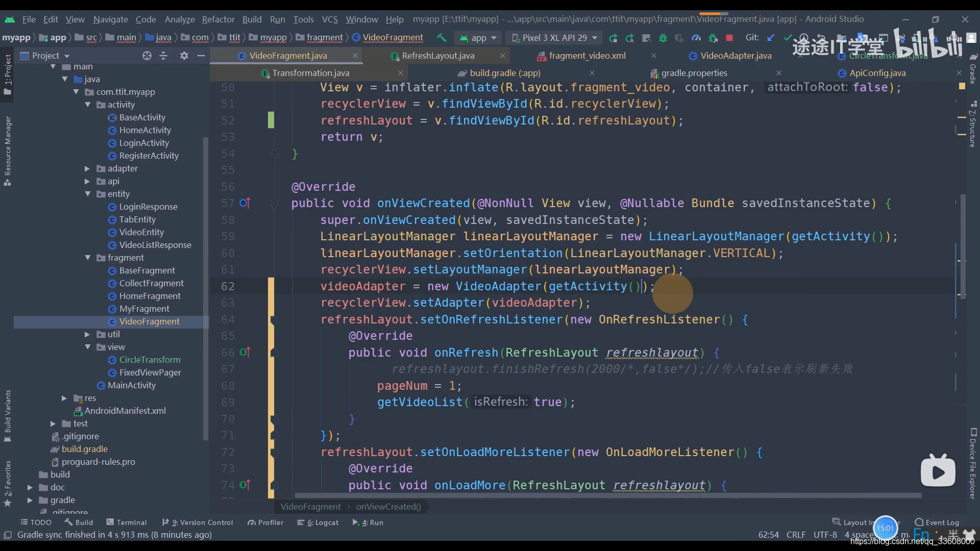The image size is (980, 551).
Task: Close the build.gradle (:app) tab
Action: pyautogui.click(x=592, y=73)
